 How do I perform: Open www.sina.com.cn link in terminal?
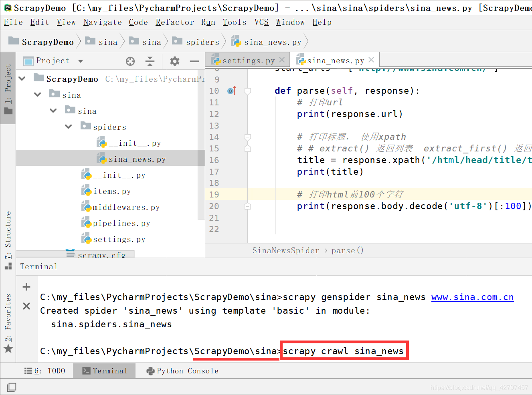(x=472, y=297)
